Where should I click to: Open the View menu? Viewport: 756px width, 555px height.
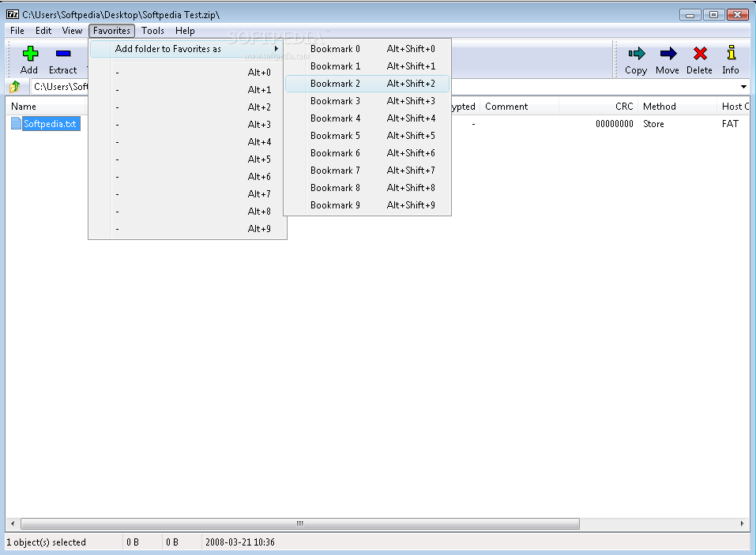point(72,31)
